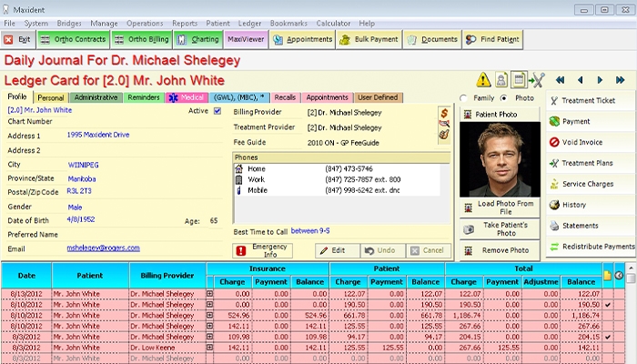Toggle the Active checkbox

pyautogui.click(x=217, y=111)
